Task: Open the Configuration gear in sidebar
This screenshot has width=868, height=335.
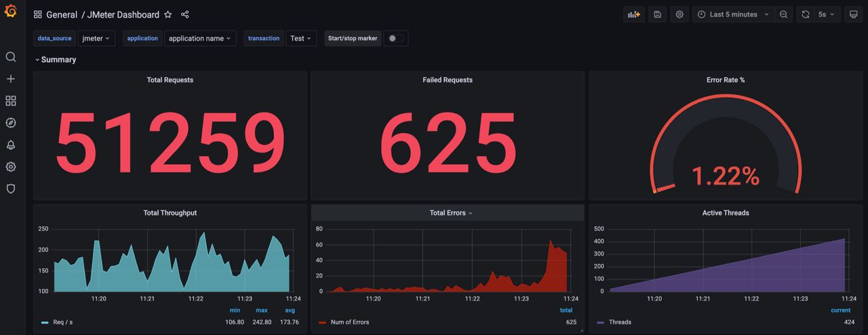Action: click(11, 167)
